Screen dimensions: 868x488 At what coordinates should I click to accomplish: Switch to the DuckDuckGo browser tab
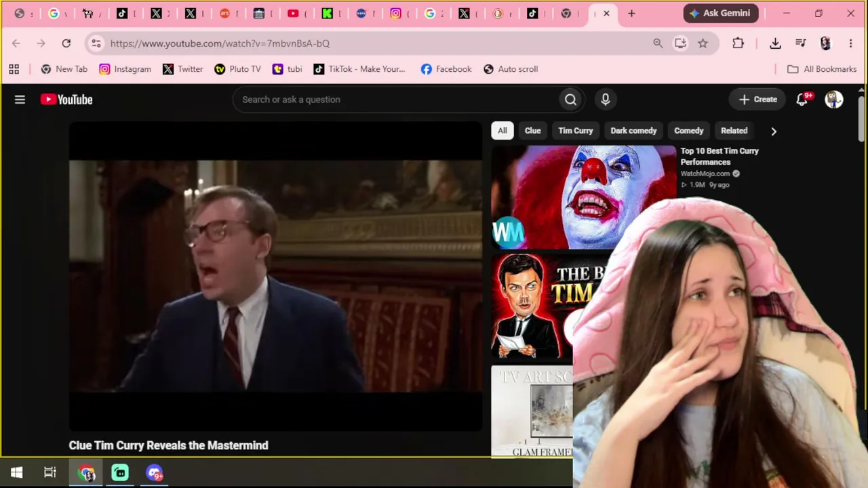[498, 14]
